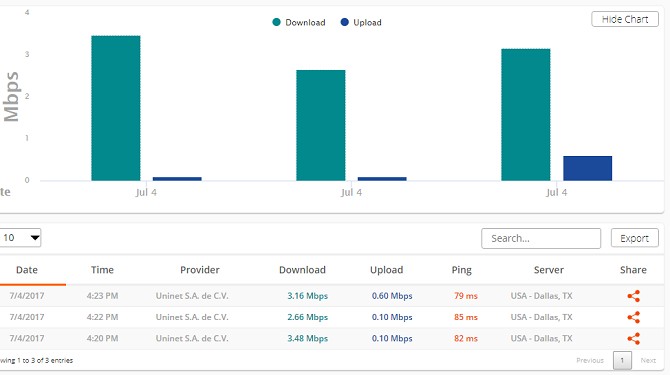Select page 1 in pagination
The height and width of the screenshot is (375, 670).
click(622, 360)
